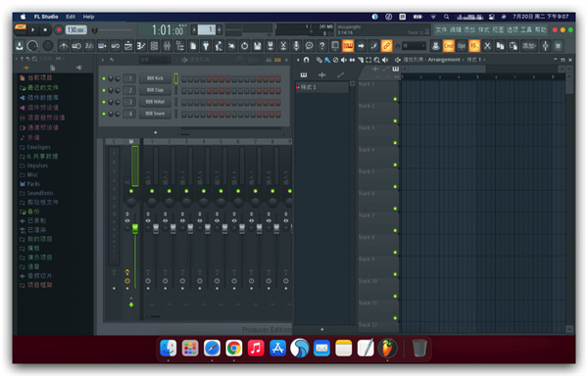588x376 pixels.
Task: Toggle the Opt button
Action: coord(462,46)
